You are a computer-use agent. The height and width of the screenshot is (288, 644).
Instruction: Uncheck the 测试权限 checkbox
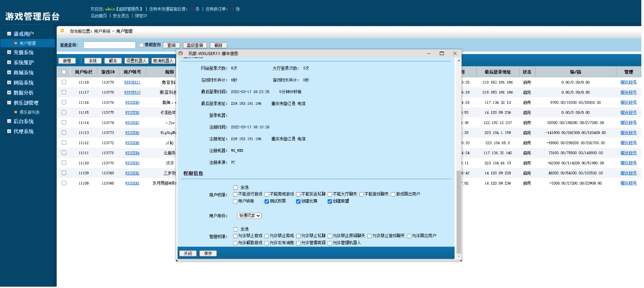click(x=267, y=202)
